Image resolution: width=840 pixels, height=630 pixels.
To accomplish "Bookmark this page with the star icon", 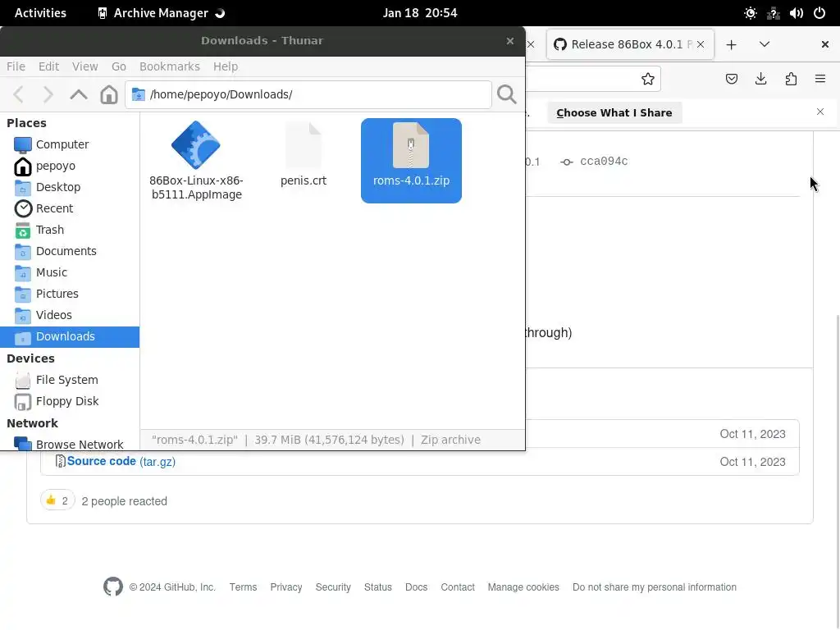I will pyautogui.click(x=648, y=80).
